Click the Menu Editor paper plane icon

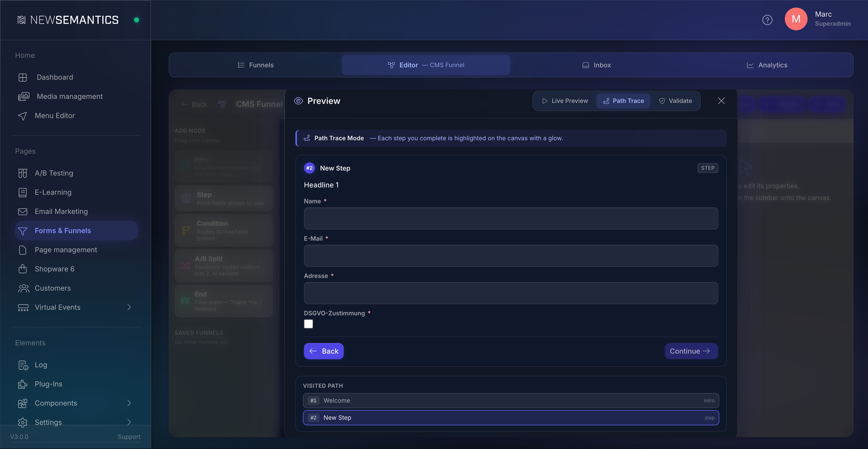tap(23, 116)
